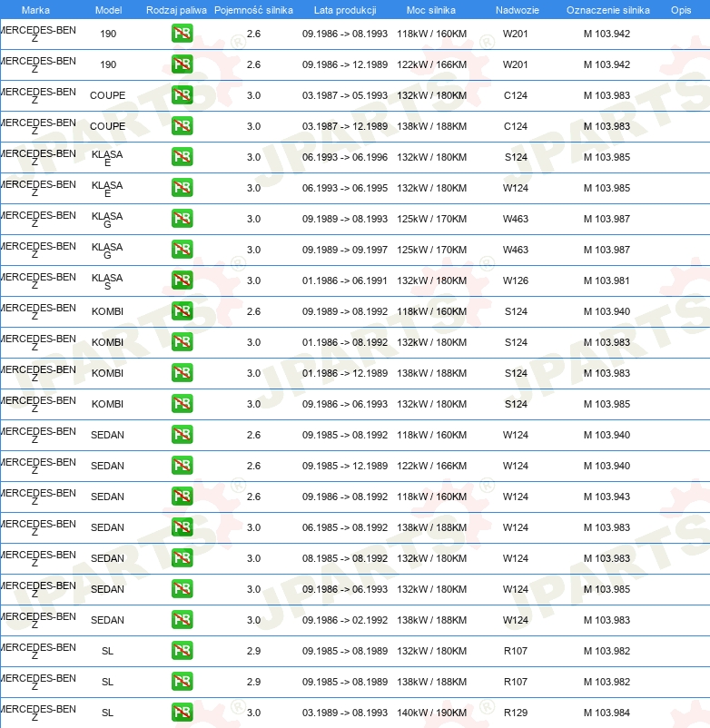
Task: Click the Model column header
Action: 108,10
